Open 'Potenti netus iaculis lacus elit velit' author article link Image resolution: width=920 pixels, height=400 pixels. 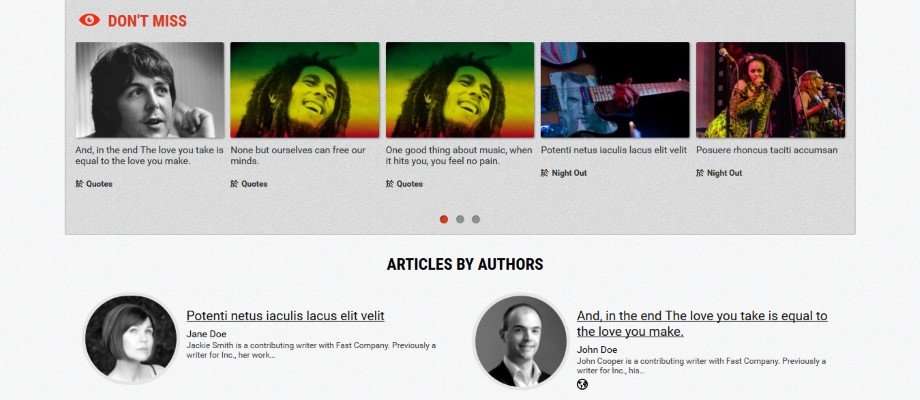[285, 316]
